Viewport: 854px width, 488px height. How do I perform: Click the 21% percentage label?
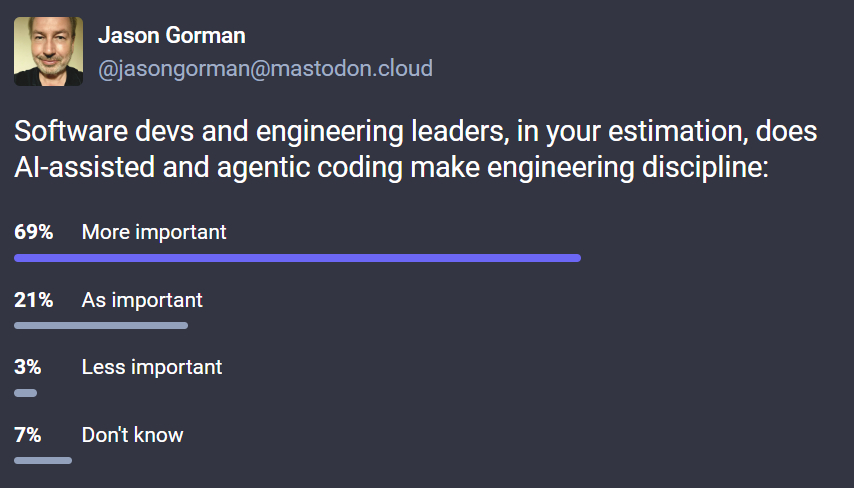coord(33,300)
